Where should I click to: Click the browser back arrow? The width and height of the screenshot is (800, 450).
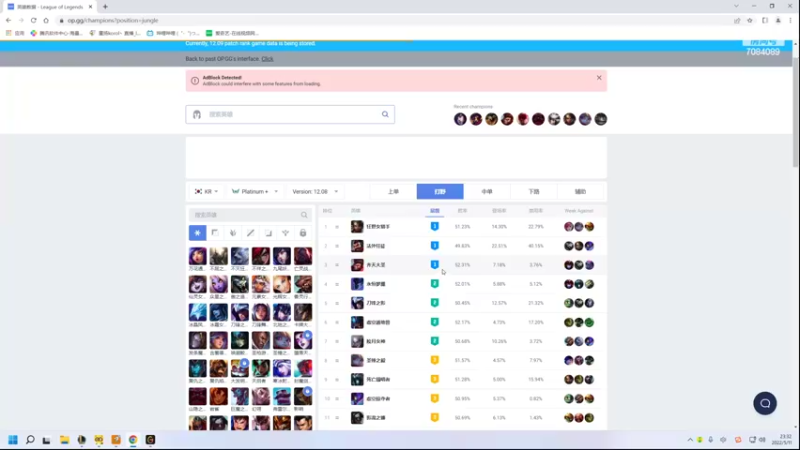coord(8,20)
